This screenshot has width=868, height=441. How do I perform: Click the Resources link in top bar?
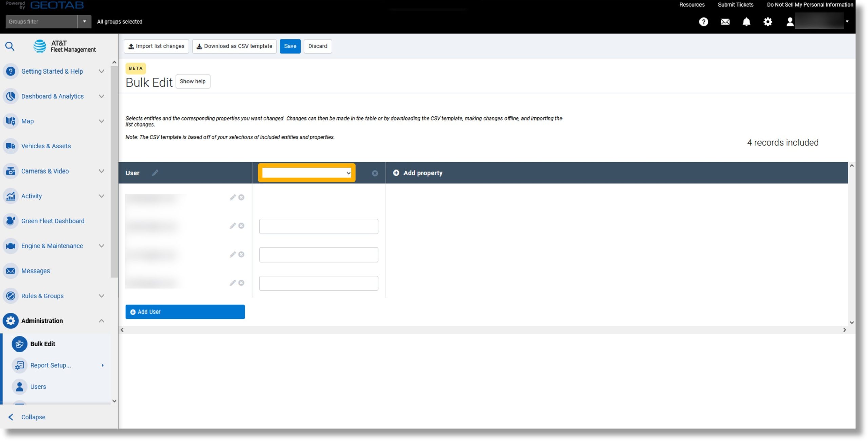tap(692, 5)
